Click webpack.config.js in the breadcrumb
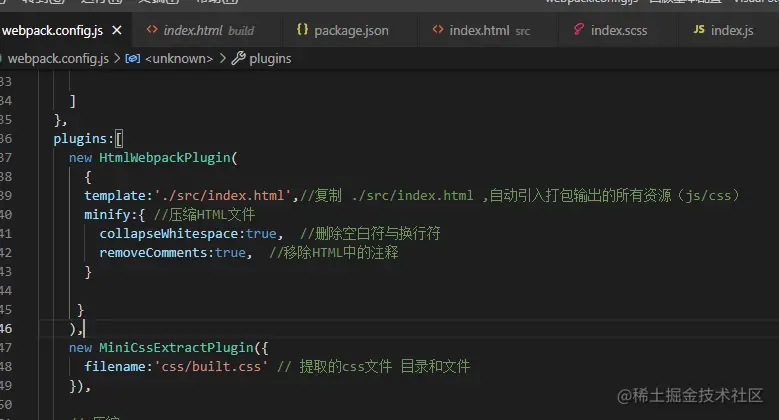The height and width of the screenshot is (420, 779). pyautogui.click(x=58, y=59)
